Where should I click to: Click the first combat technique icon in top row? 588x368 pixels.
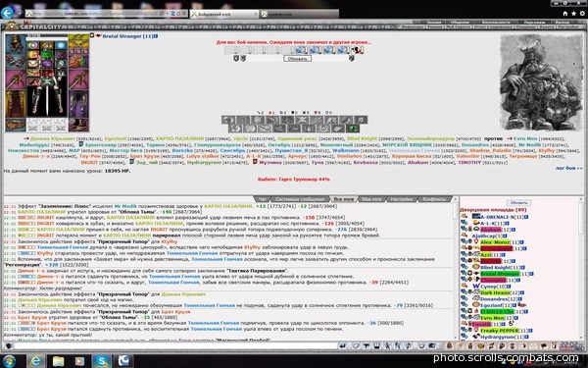coord(228,120)
